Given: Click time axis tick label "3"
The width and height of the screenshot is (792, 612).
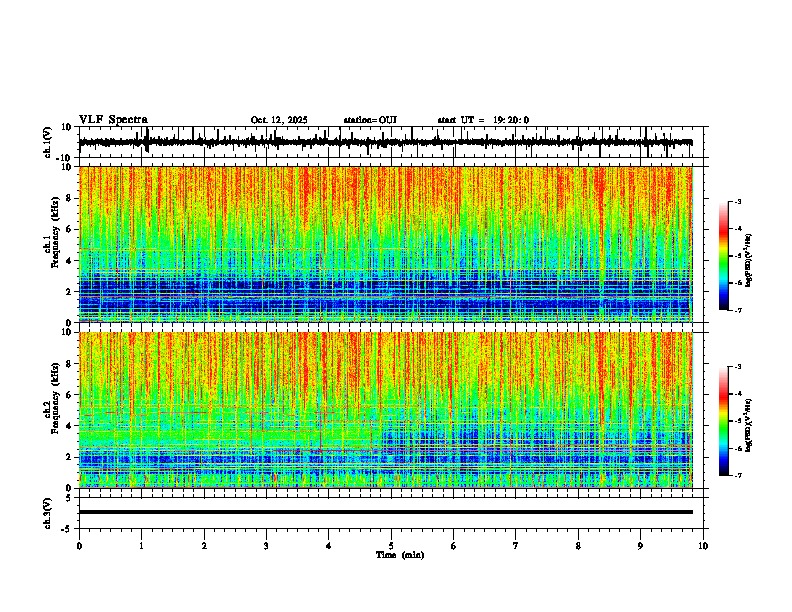Looking at the screenshot, I should click(266, 546).
